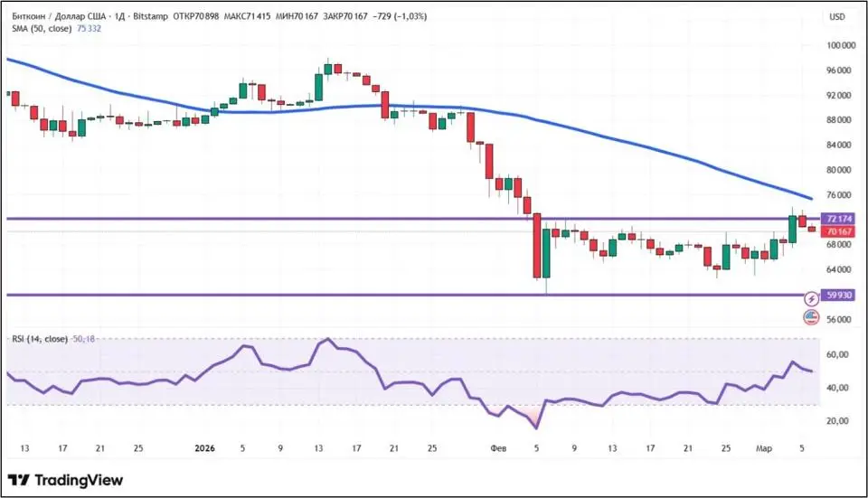This screenshot has width=868, height=498.
Task: Click the SMA (50, close) indicator label
Action: click(x=42, y=29)
